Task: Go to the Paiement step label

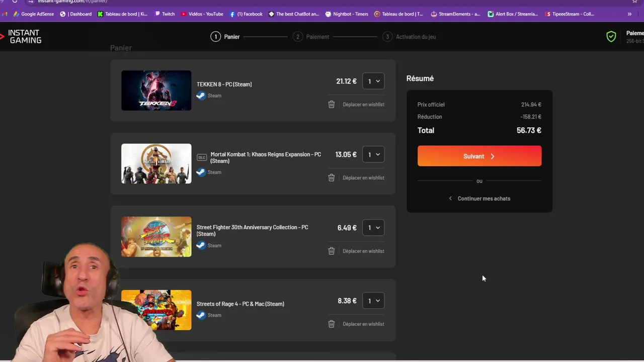Action: tap(317, 37)
